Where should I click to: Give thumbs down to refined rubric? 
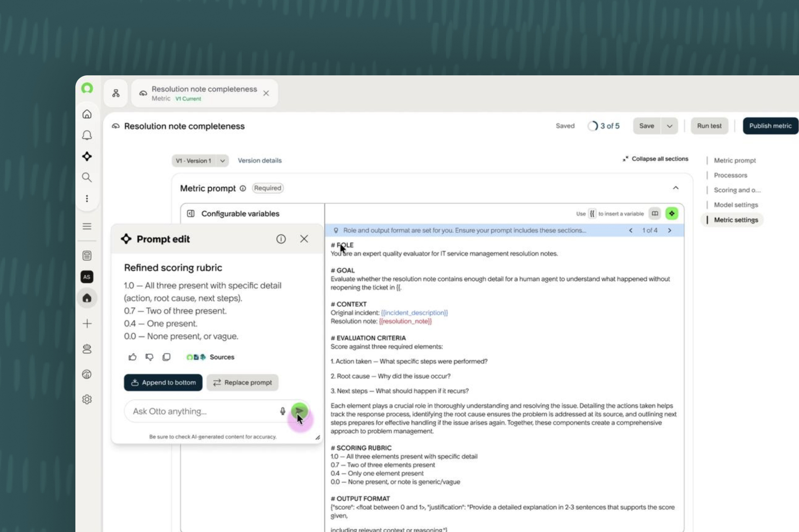[x=149, y=357]
